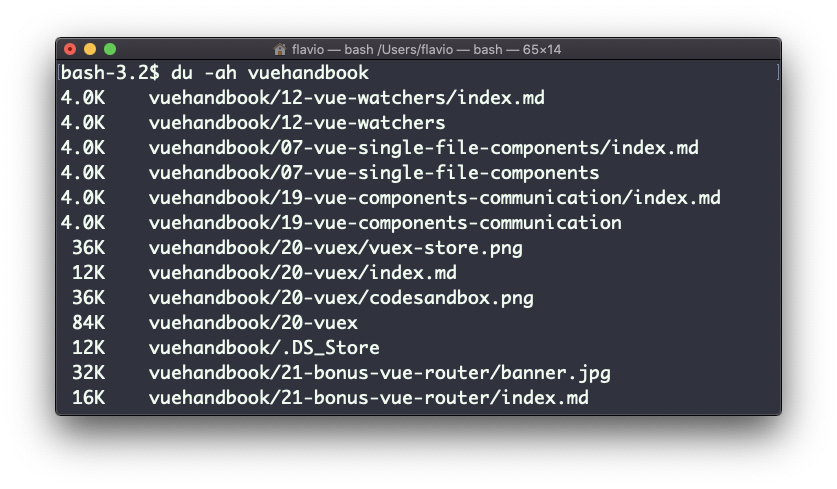The width and height of the screenshot is (837, 489).
Task: Click the 20-vuex/index.md file path
Action: coord(303,273)
